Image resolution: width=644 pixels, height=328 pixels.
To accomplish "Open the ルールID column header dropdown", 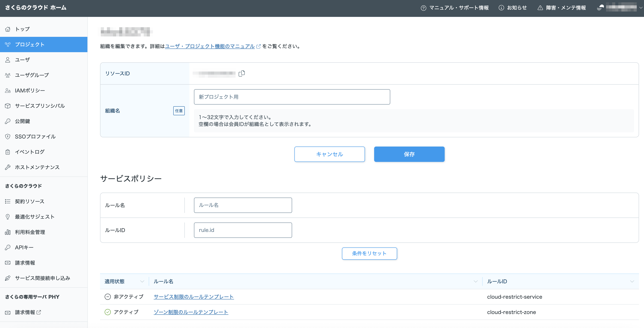I will [x=632, y=281].
